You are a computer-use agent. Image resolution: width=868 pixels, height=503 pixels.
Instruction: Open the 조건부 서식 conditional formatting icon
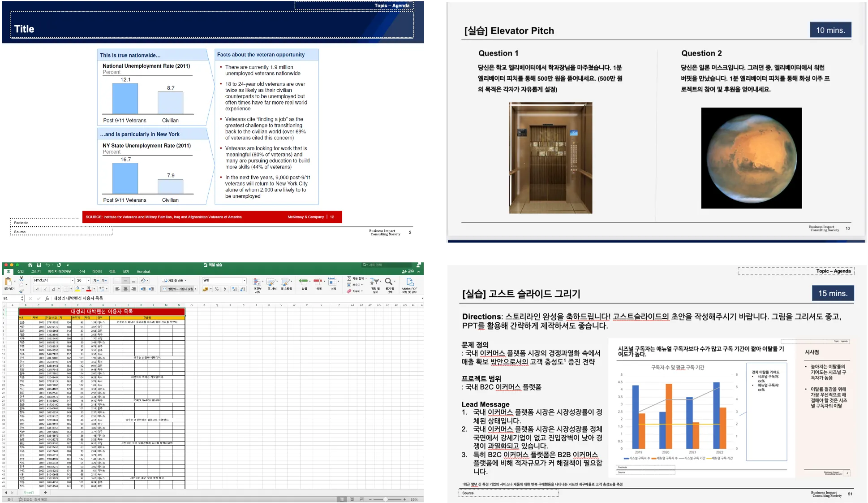click(x=258, y=282)
